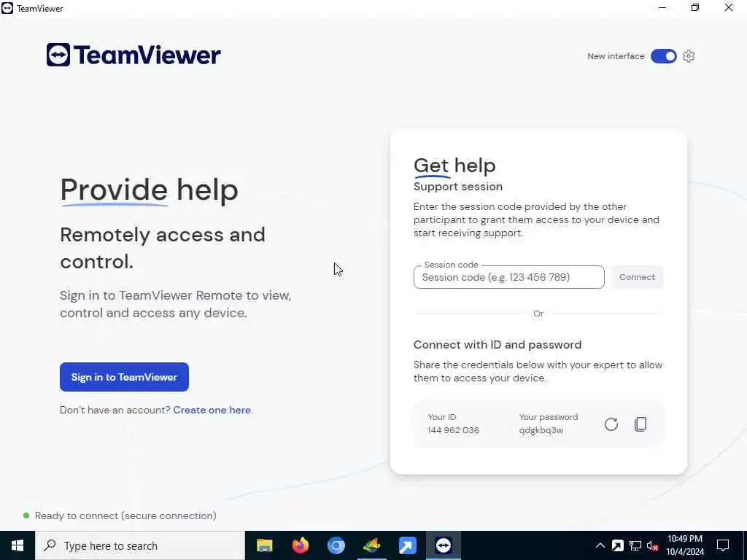This screenshot has width=747, height=560.
Task: Open TeamViewer settings gear icon
Action: 689,56
